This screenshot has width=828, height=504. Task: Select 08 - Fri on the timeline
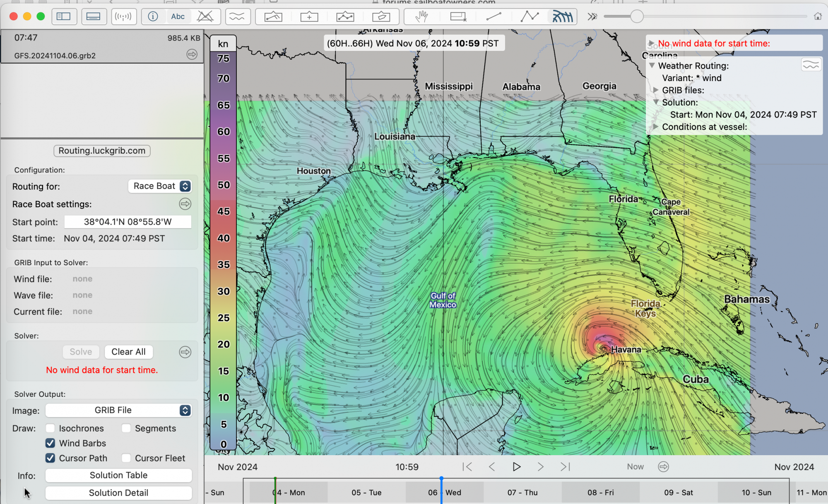click(600, 492)
